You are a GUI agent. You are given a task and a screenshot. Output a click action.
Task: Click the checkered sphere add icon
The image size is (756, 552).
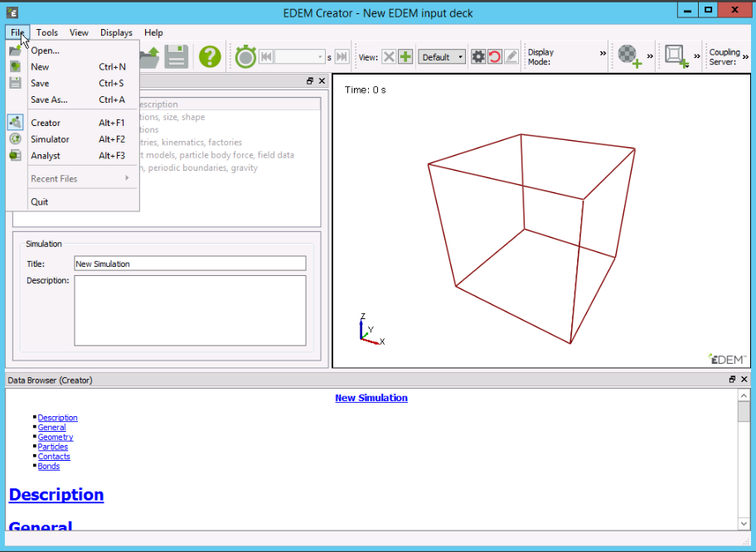coord(630,56)
